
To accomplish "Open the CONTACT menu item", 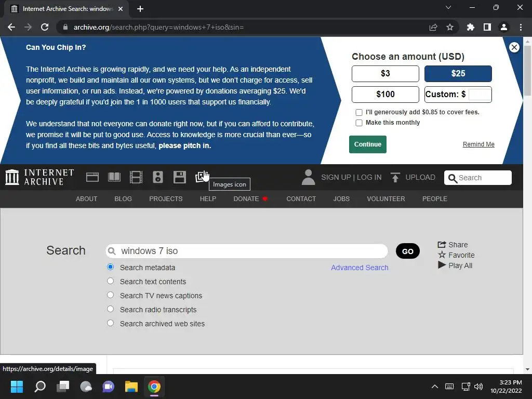I will [301, 199].
